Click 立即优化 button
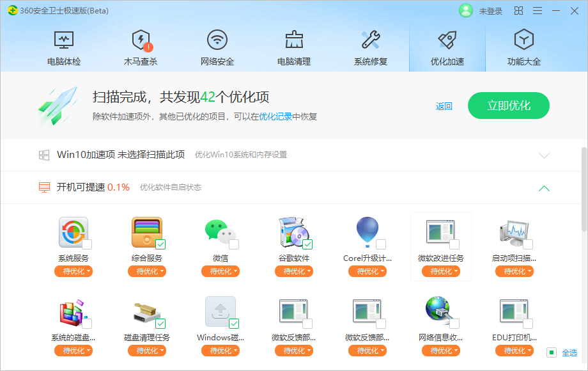The height and width of the screenshot is (371, 588). (509, 106)
